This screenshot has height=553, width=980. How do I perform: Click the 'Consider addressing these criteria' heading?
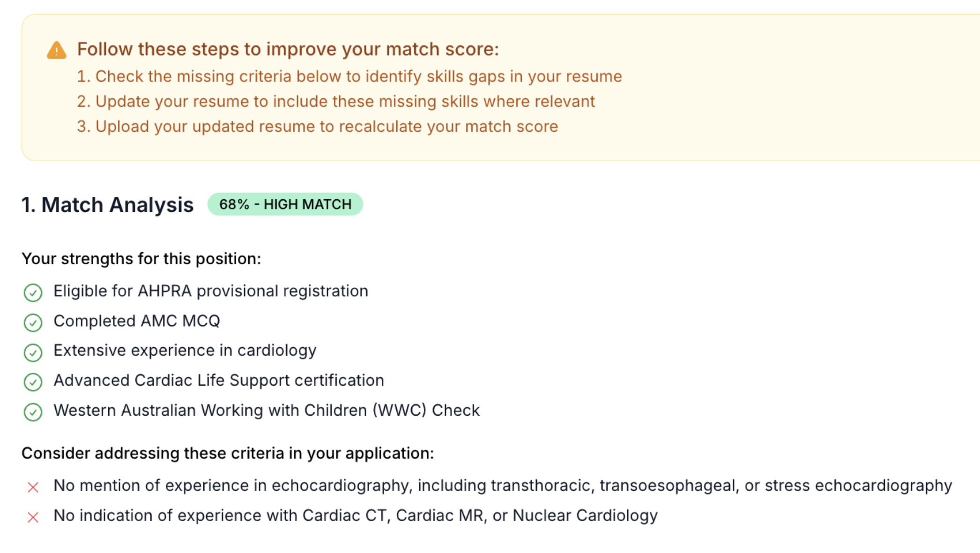click(228, 453)
